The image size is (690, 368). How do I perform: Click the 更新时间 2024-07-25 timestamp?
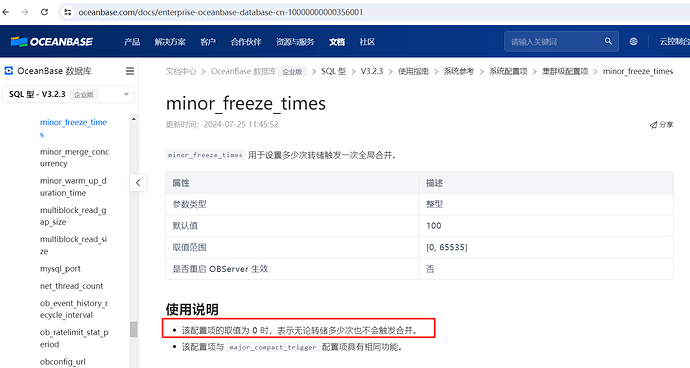[x=222, y=125]
